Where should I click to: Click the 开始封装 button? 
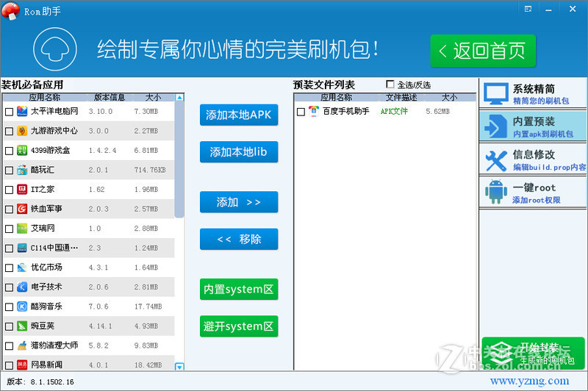[x=533, y=353]
